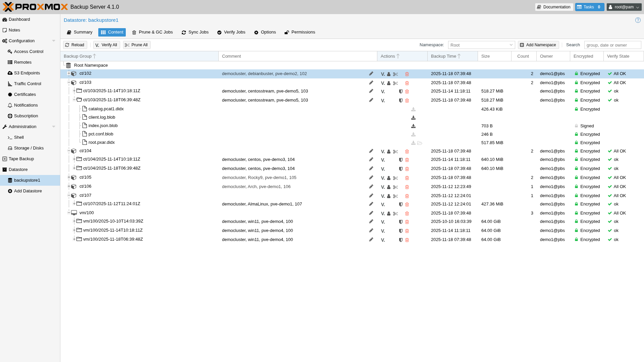This screenshot has width=644, height=362.
Task: Open the root@pam user menu
Action: [624, 7]
